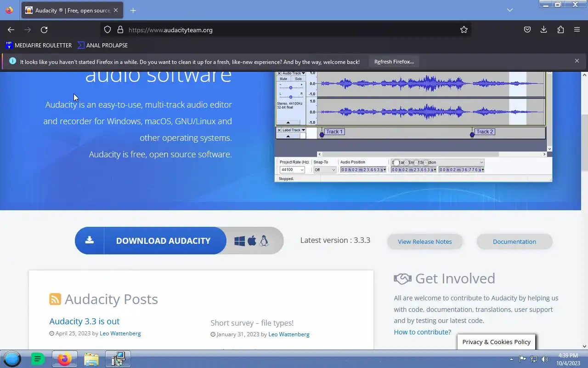Click the Track 1 label marker
Image resolution: width=588 pixels, height=368 pixels.
[x=334, y=132]
